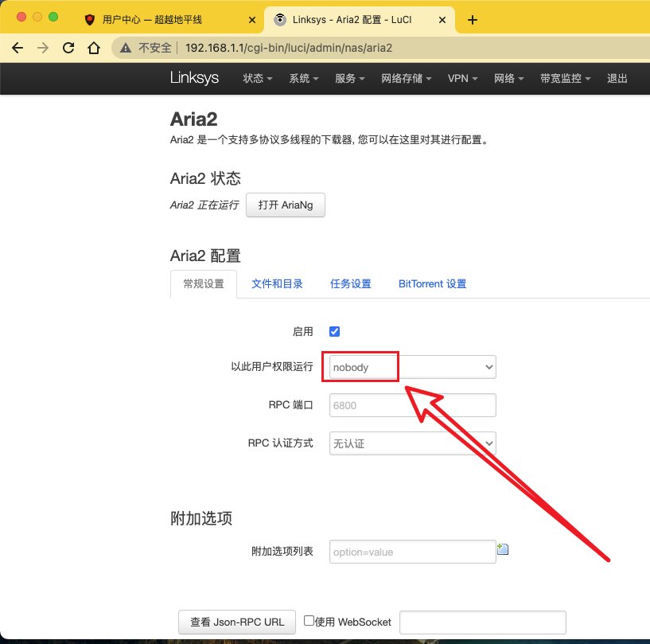
Task: Expand the 系统 navigation menu
Action: (304, 78)
